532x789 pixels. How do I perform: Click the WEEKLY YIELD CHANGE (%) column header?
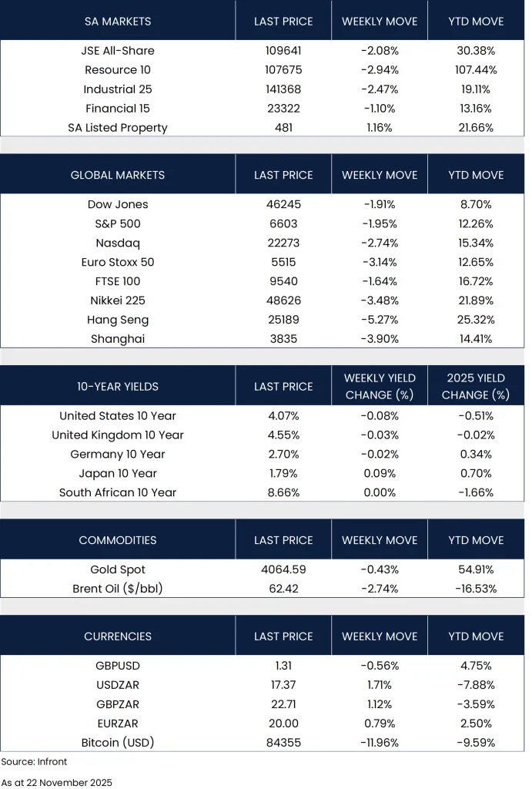[x=380, y=387]
